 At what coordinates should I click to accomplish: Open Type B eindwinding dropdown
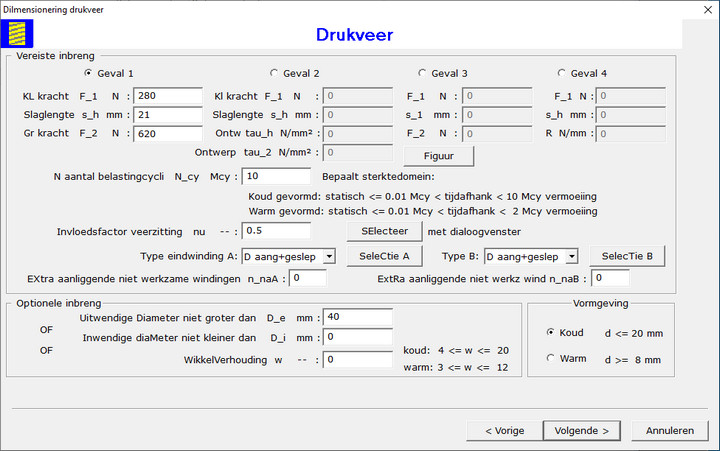point(571,256)
